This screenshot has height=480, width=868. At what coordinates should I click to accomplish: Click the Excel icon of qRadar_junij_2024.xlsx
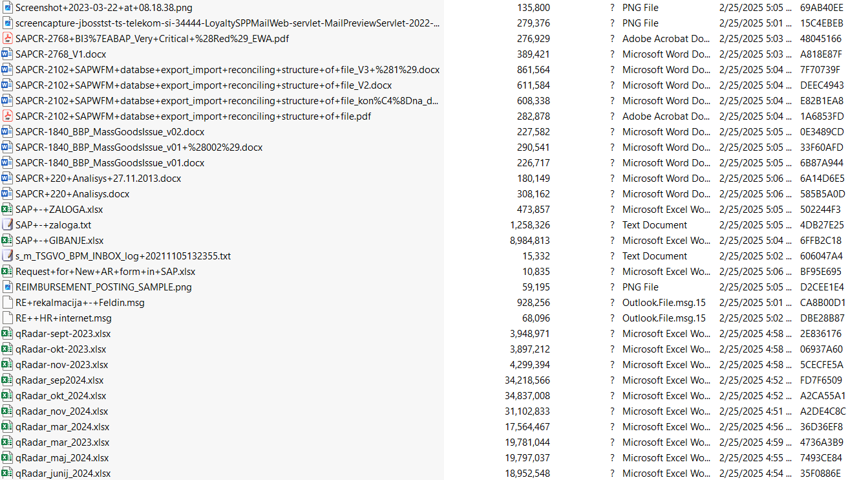tap(7, 474)
